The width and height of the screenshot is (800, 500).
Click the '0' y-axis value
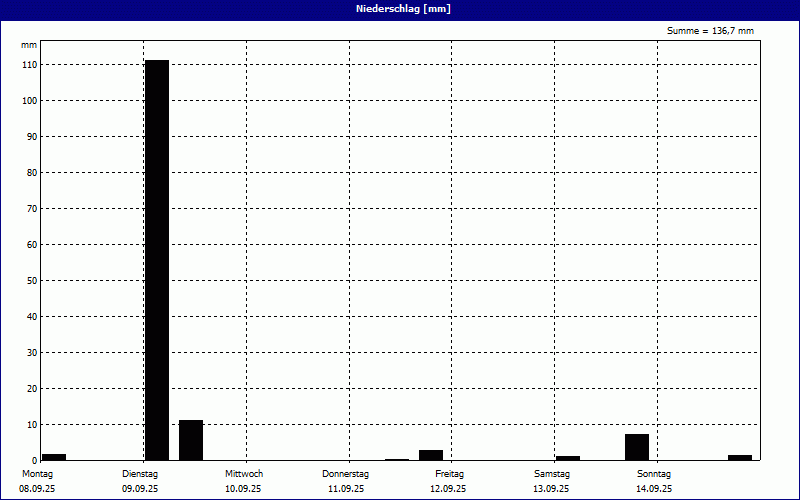35,461
